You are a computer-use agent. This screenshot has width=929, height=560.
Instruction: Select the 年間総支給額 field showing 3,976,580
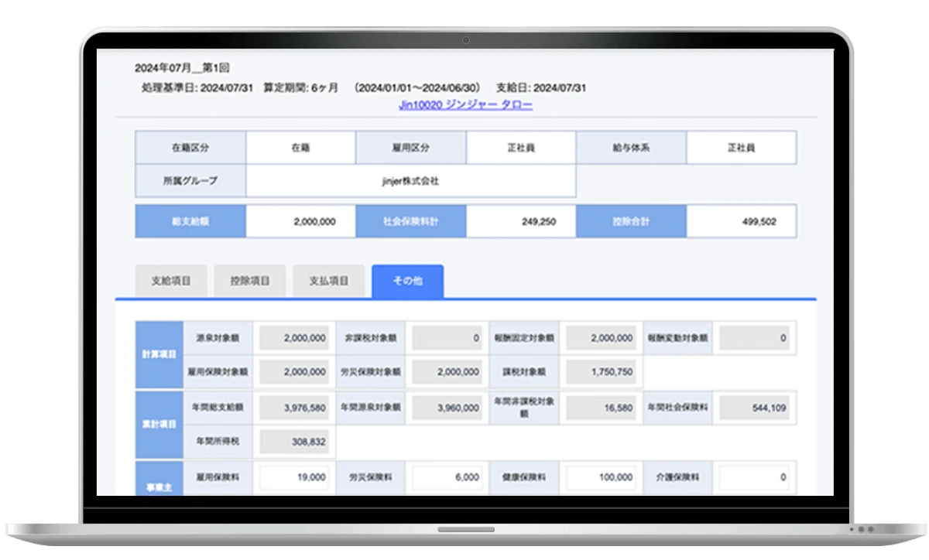coord(294,408)
